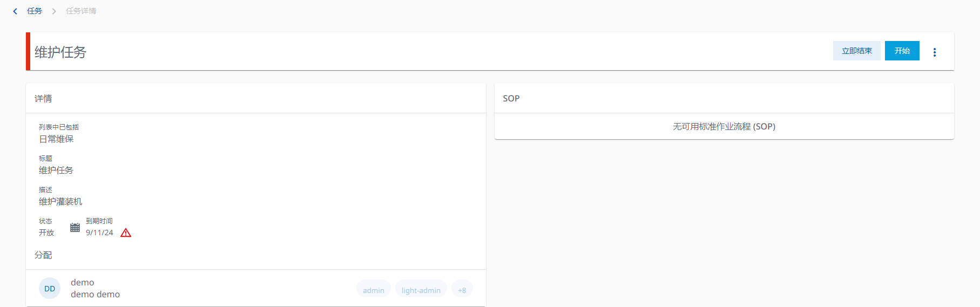Image resolution: width=980 pixels, height=307 pixels.
Task: Click the 9/11/24 due date value
Action: coord(99,233)
